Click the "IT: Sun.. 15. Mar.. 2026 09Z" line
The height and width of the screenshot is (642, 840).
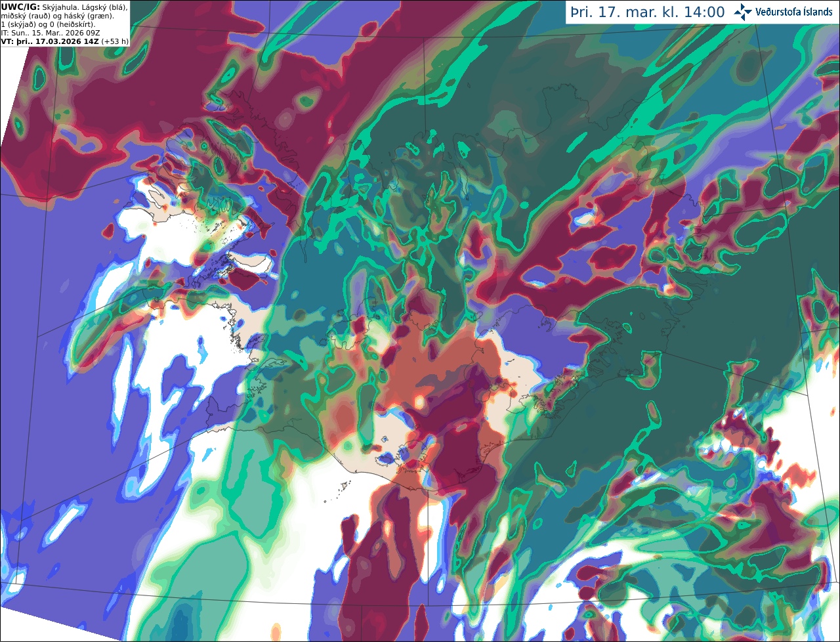51,32
